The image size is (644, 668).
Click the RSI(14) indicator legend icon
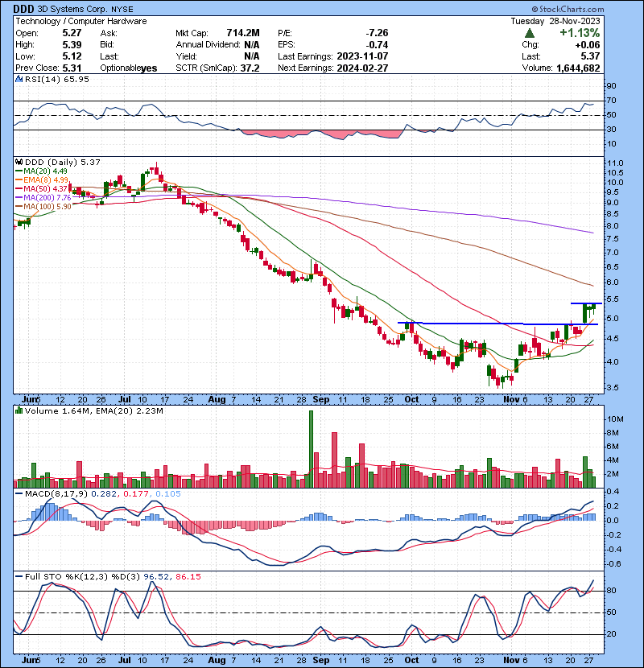pyautogui.click(x=19, y=80)
